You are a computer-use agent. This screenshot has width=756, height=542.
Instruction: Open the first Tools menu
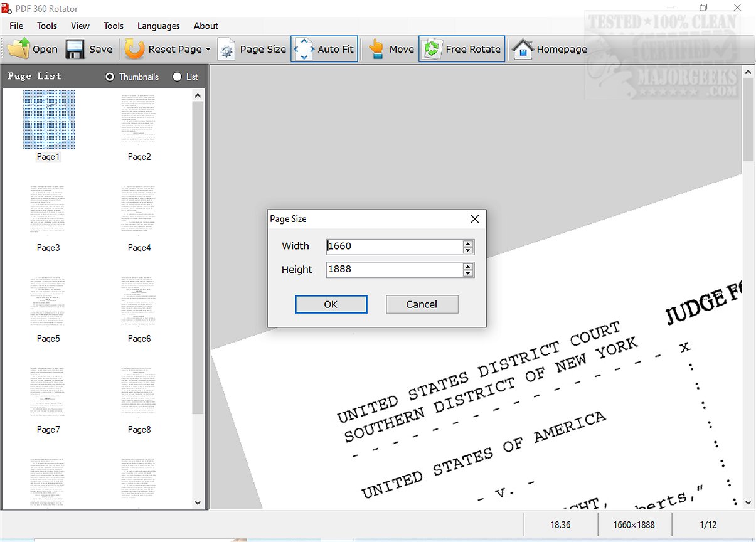[47, 26]
